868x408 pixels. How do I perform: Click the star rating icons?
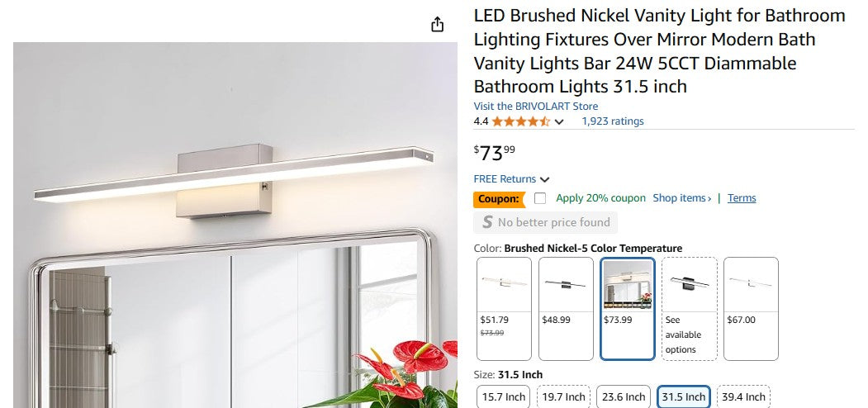520,121
